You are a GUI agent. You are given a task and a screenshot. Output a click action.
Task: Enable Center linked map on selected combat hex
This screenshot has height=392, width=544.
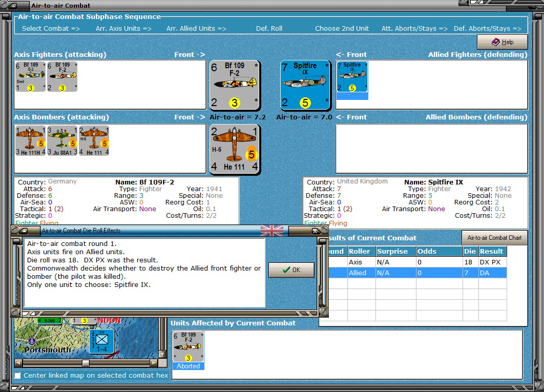17,375
